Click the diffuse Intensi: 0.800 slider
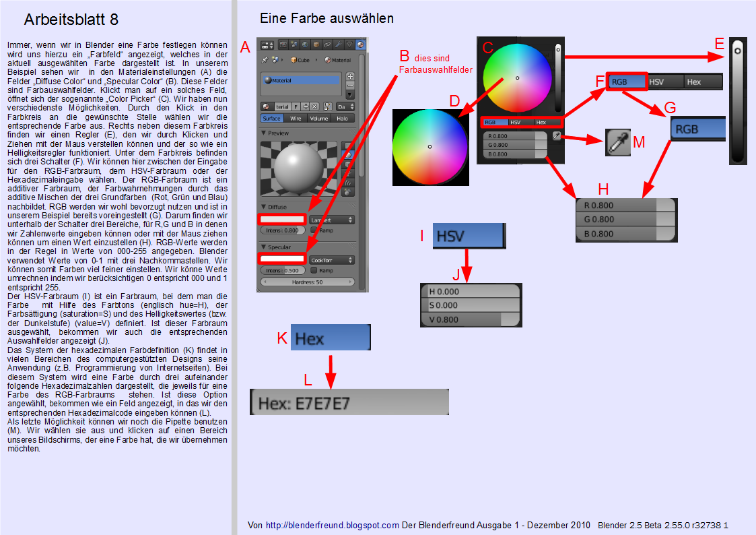Screen dimensions: 756x535 pyautogui.click(x=283, y=230)
